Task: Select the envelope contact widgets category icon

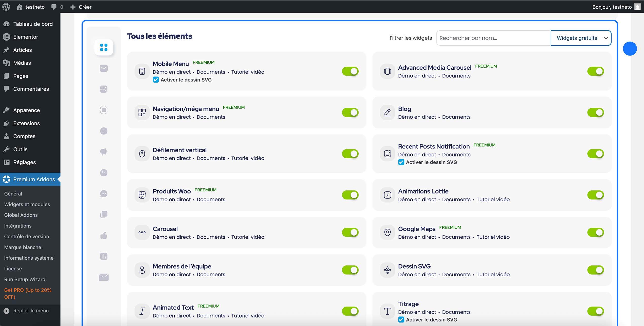Action: (x=103, y=277)
